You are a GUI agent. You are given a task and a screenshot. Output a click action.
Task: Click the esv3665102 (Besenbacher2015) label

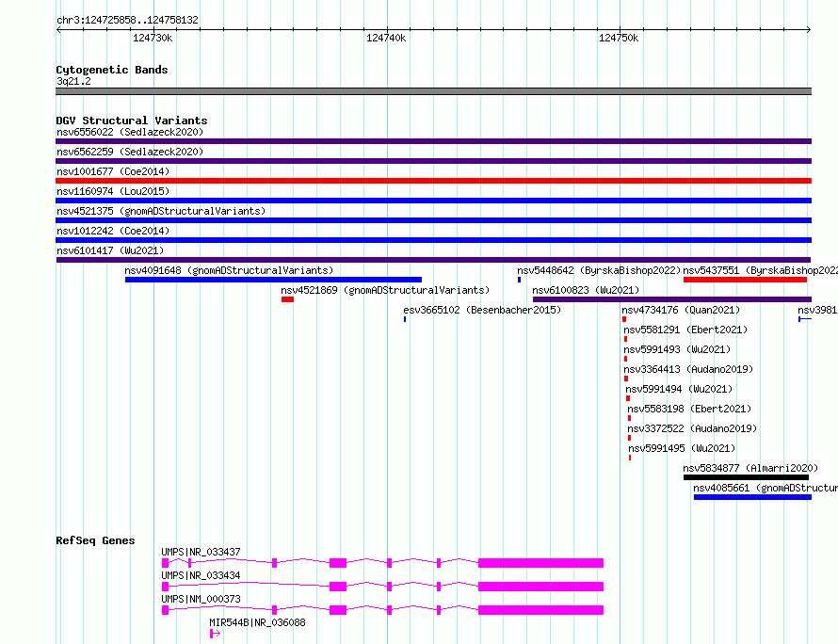(x=482, y=310)
